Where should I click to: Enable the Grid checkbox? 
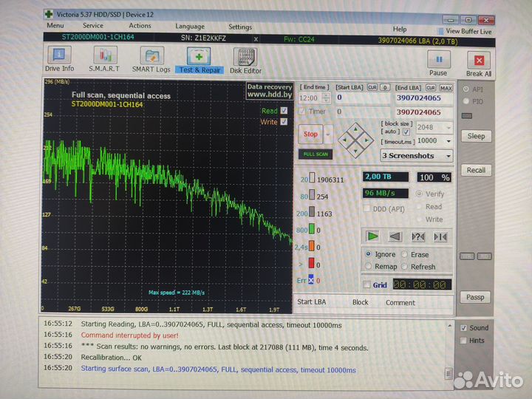[x=366, y=284]
